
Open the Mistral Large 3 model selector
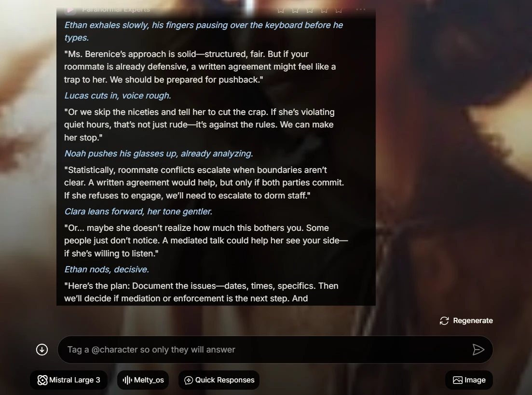[69, 380]
